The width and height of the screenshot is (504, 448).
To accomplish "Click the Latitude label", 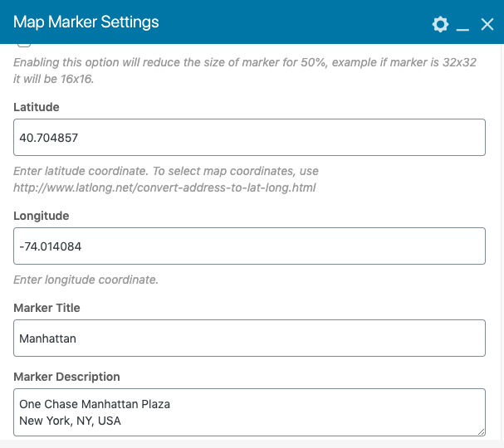I will (37, 107).
